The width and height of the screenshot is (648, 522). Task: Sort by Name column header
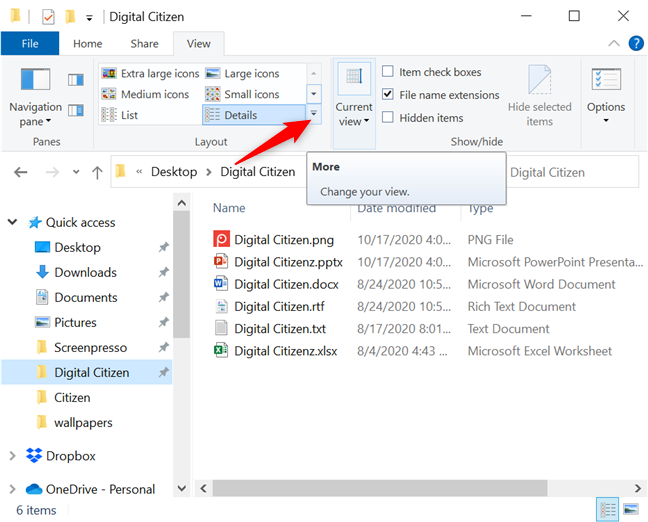coord(229,208)
